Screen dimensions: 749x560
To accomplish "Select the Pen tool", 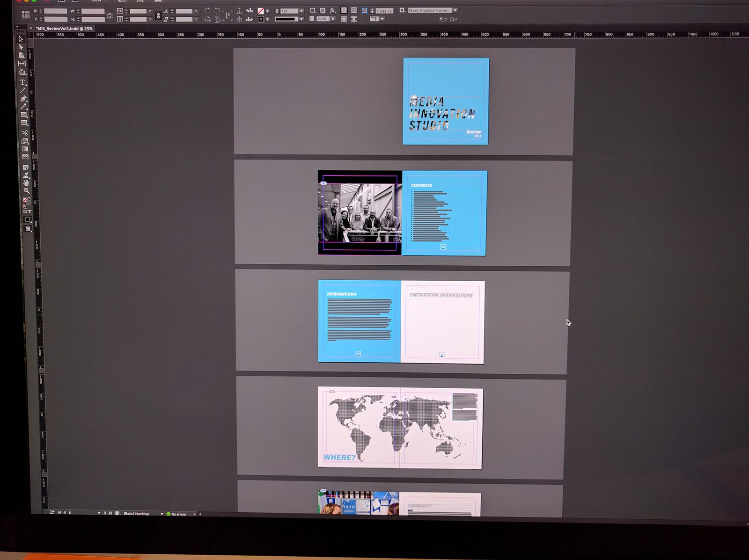I will [23, 99].
